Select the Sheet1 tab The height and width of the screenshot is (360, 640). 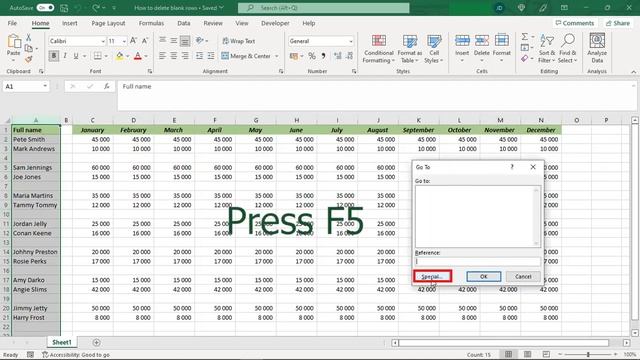point(62,342)
